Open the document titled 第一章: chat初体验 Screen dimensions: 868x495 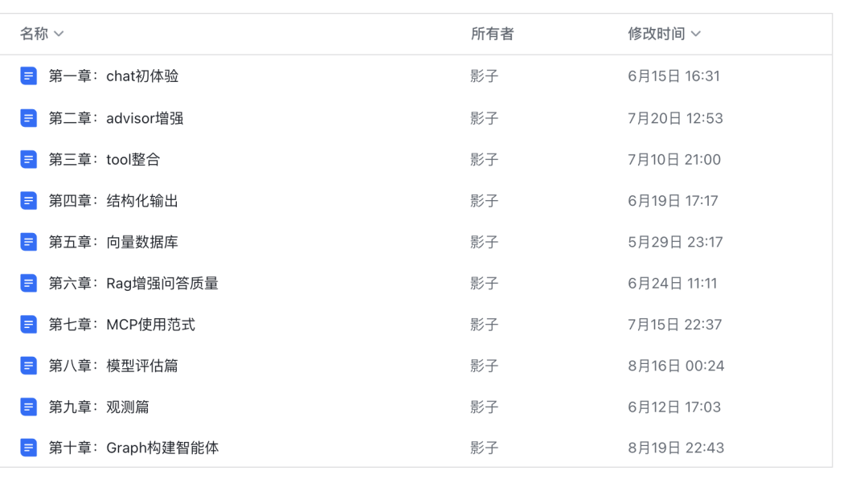[x=113, y=76]
